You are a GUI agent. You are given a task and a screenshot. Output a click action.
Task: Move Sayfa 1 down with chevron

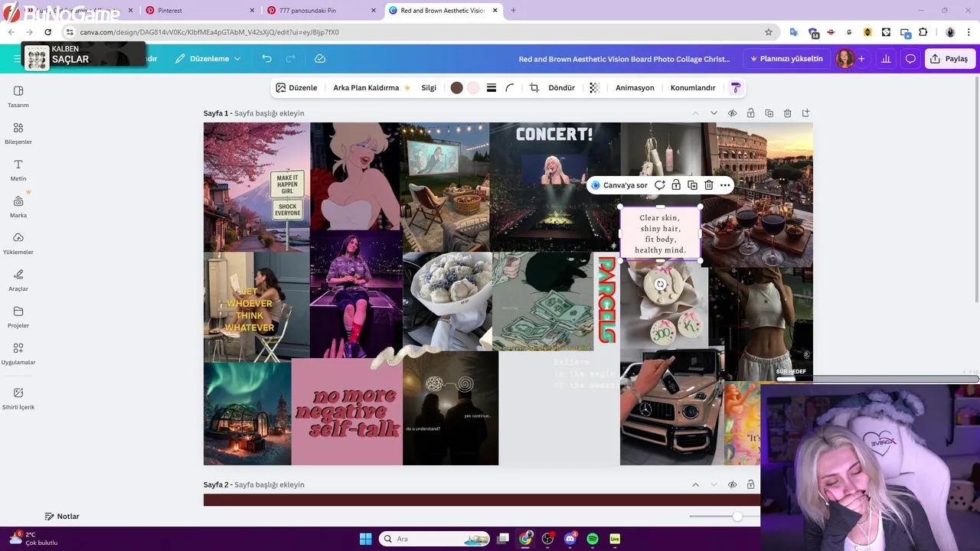(x=714, y=113)
